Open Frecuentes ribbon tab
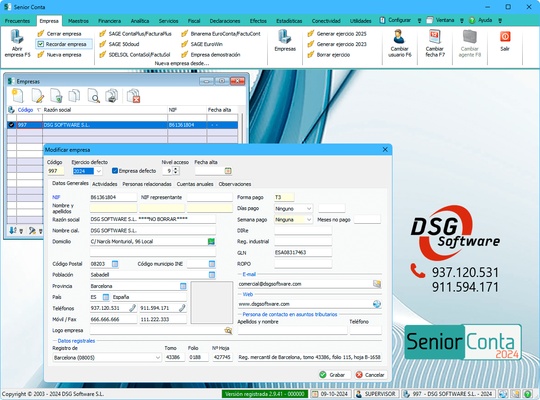This screenshot has height=400, width=540. point(17,21)
